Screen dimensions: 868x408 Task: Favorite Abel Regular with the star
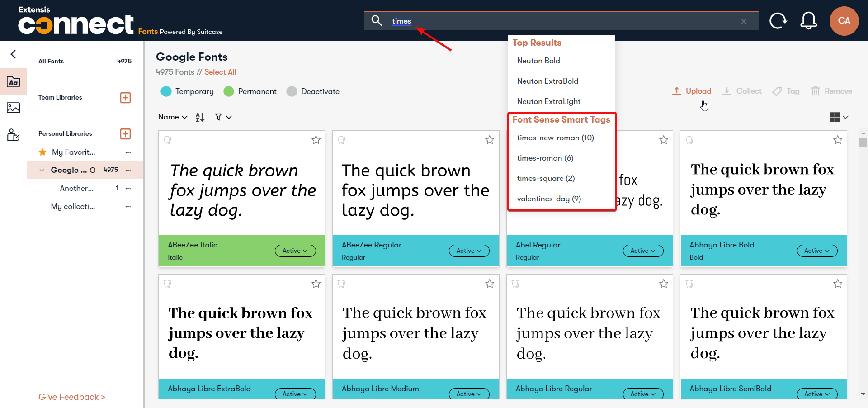664,140
